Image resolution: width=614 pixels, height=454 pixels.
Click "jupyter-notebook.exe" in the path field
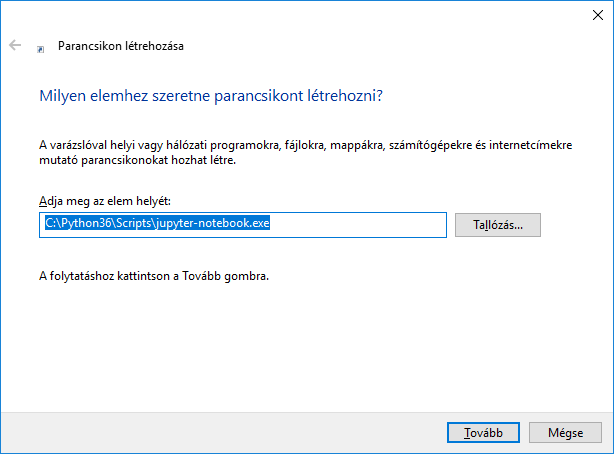(216, 224)
